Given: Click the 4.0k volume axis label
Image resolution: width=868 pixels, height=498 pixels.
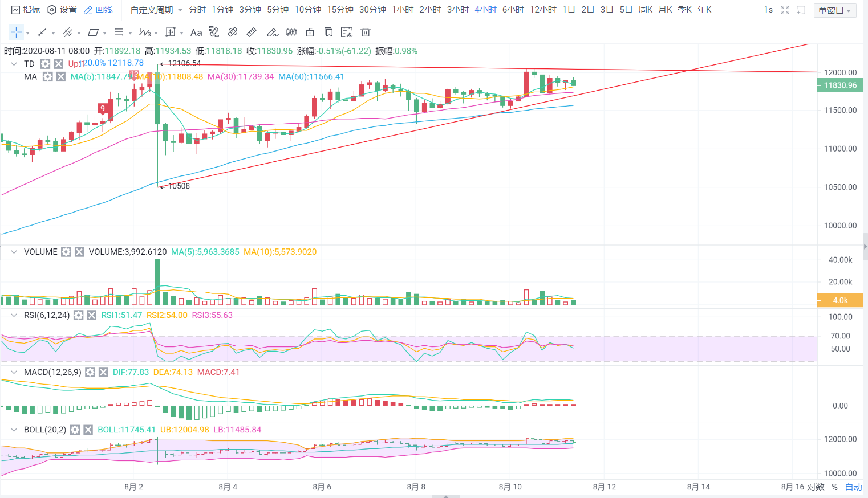Looking at the screenshot, I should coord(840,300).
